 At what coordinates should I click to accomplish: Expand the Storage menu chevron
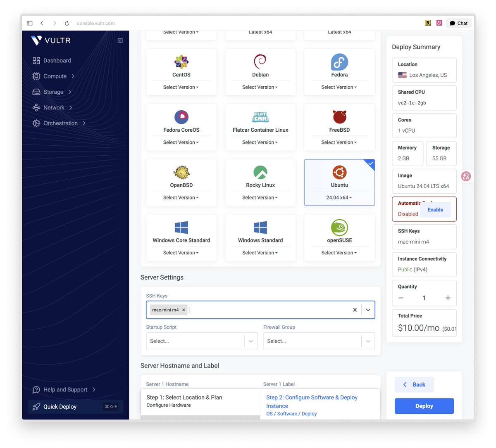click(x=70, y=92)
